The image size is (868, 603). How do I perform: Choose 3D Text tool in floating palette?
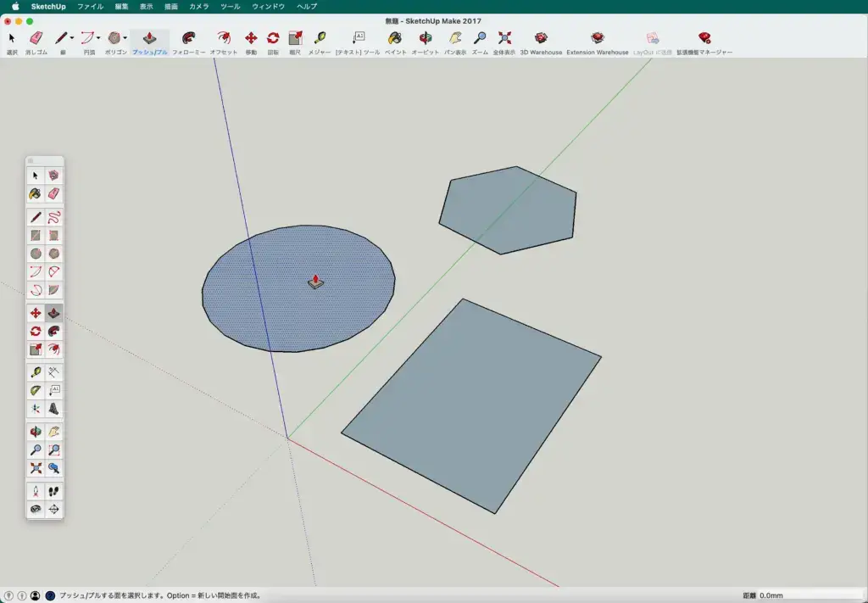[53, 409]
